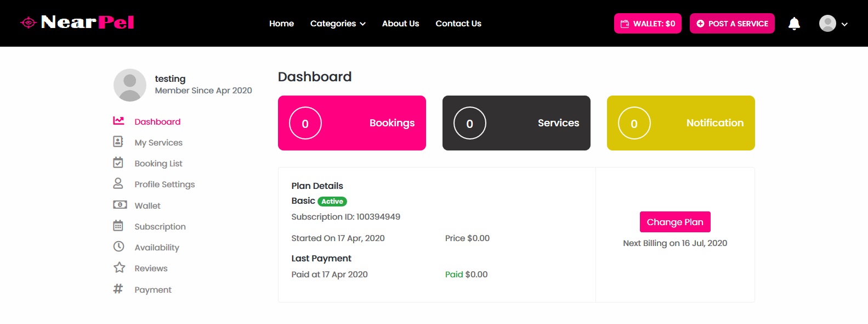Click the Change Plan button
Viewport: 868px width, 324px height.
click(x=675, y=222)
